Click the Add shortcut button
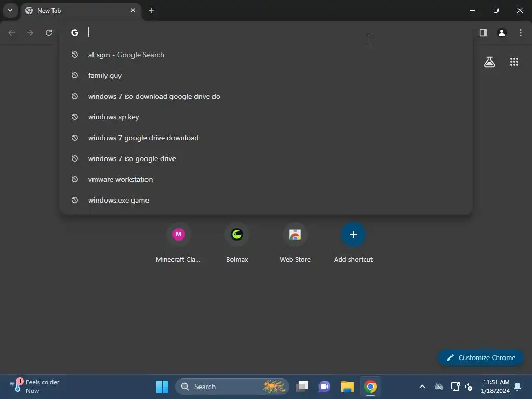 [x=353, y=243]
